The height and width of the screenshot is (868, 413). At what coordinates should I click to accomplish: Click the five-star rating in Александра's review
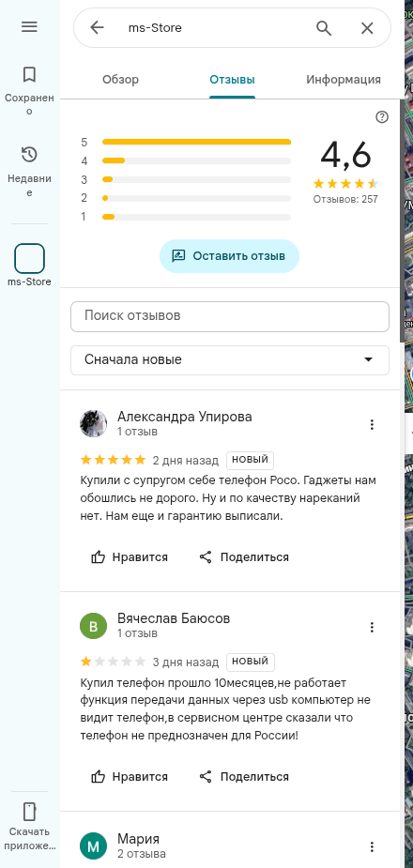[x=114, y=460]
